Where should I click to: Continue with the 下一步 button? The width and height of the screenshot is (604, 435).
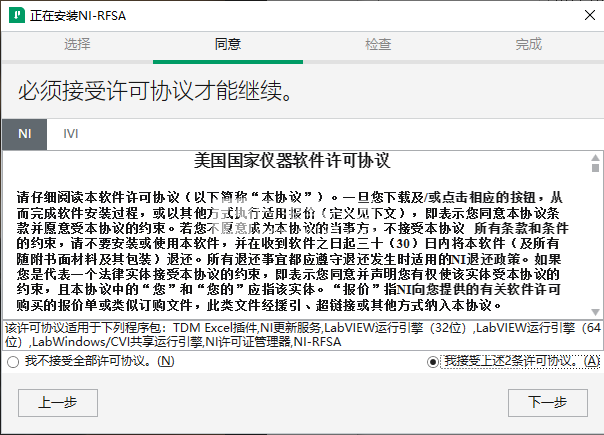(x=548, y=403)
